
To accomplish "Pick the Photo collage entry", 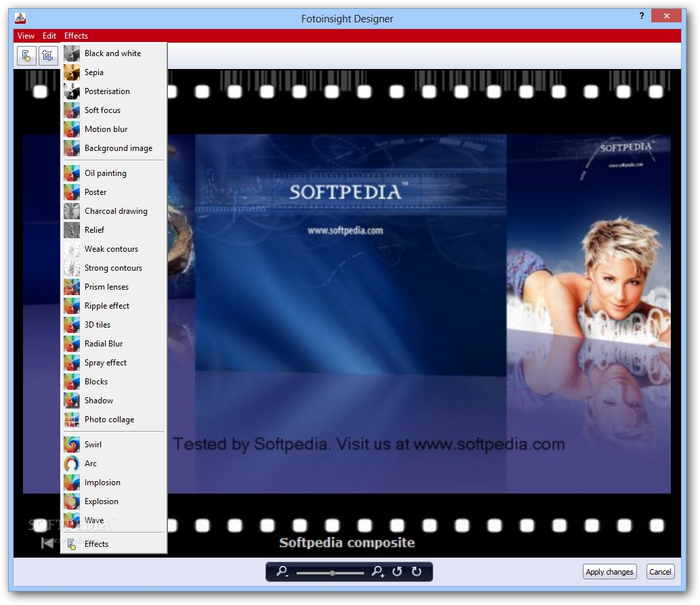I will [114, 420].
